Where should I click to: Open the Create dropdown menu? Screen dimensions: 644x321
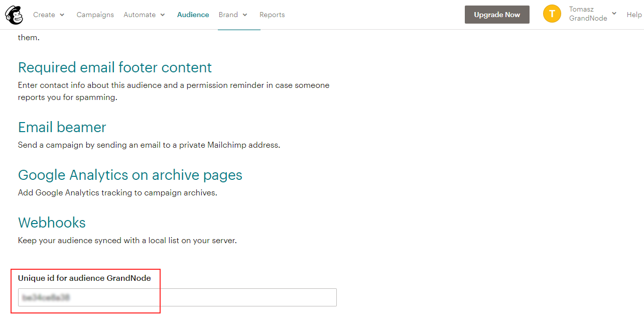pyautogui.click(x=49, y=15)
